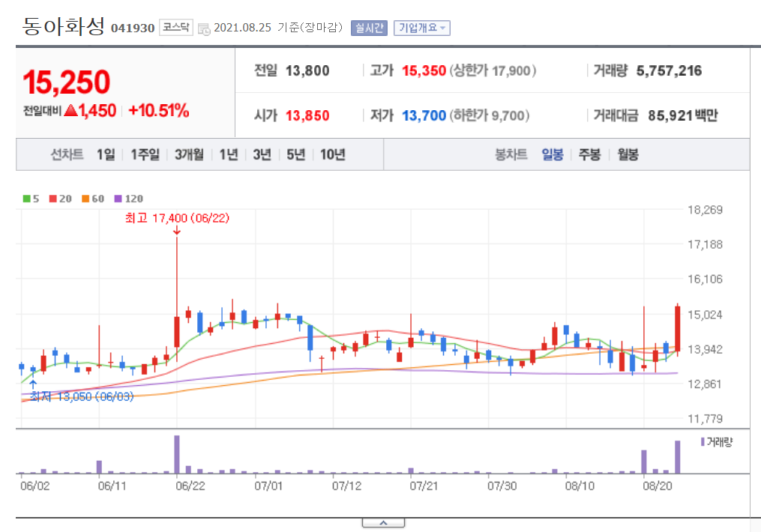The height and width of the screenshot is (532, 761).
Task: Click the 코스닥 market badge
Action: click(175, 27)
